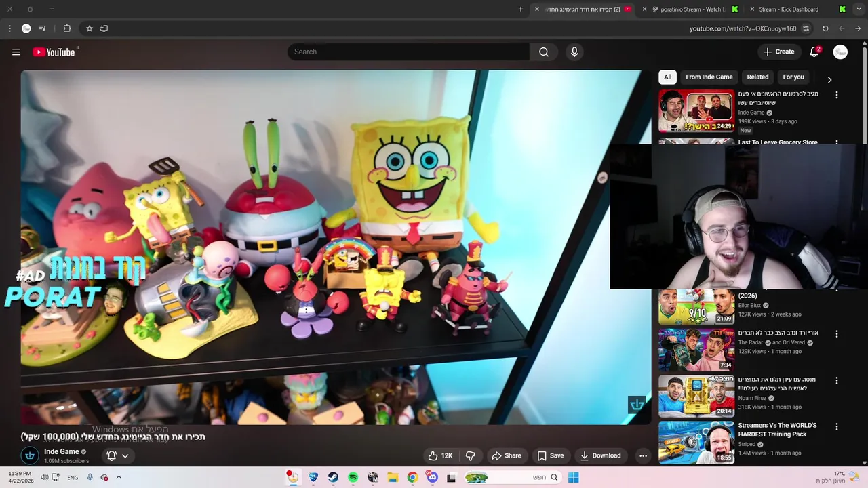Click the YouTube search input field
Screen dimensions: 868x488
pyautogui.click(x=409, y=52)
